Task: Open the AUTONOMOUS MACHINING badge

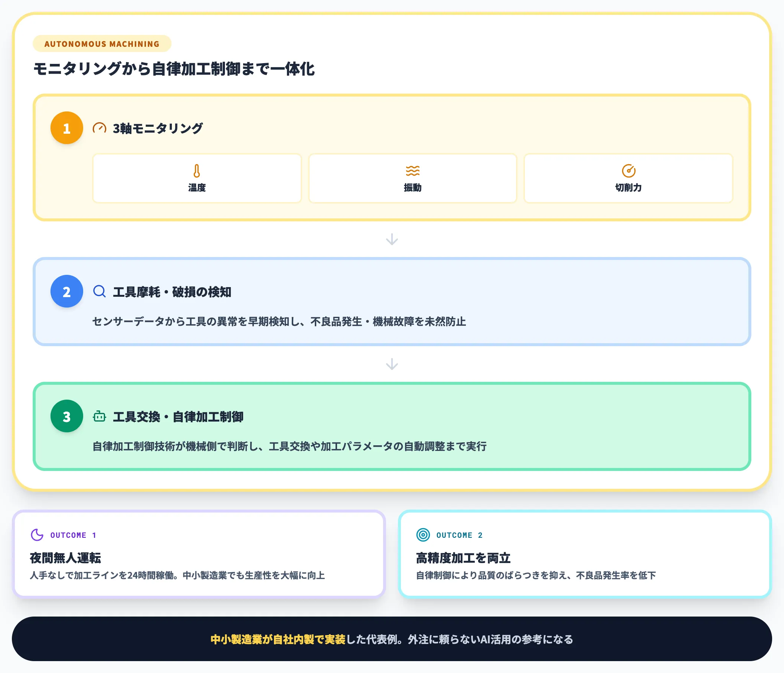Action: tap(102, 43)
